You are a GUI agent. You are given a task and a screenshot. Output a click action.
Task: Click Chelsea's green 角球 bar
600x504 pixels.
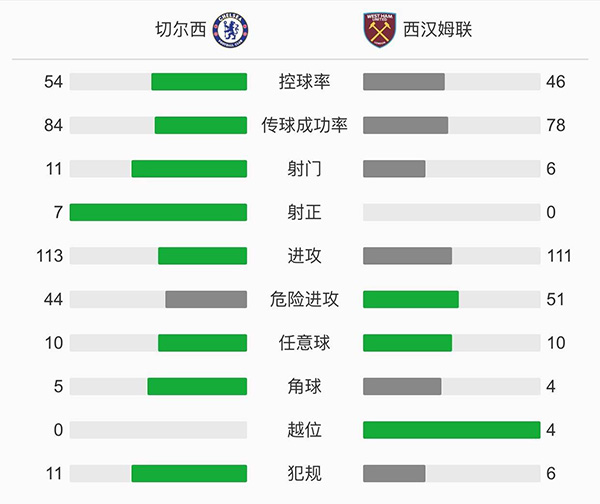[197, 386]
